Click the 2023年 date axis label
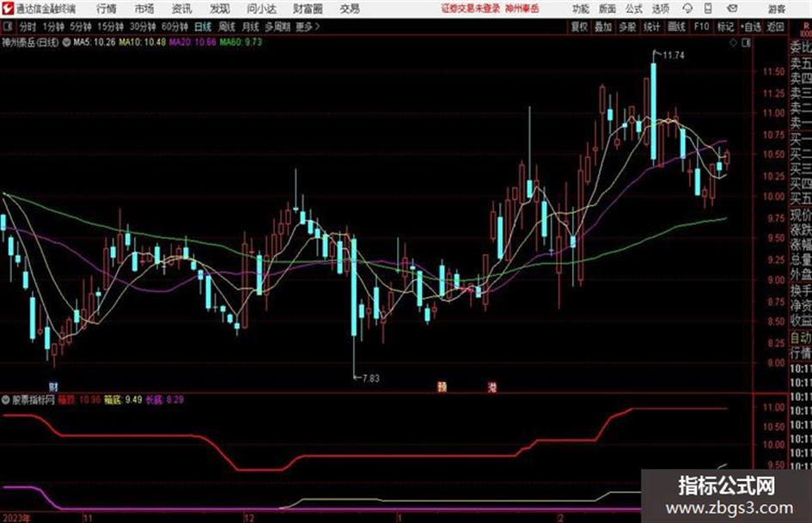The image size is (812, 523). (16, 518)
